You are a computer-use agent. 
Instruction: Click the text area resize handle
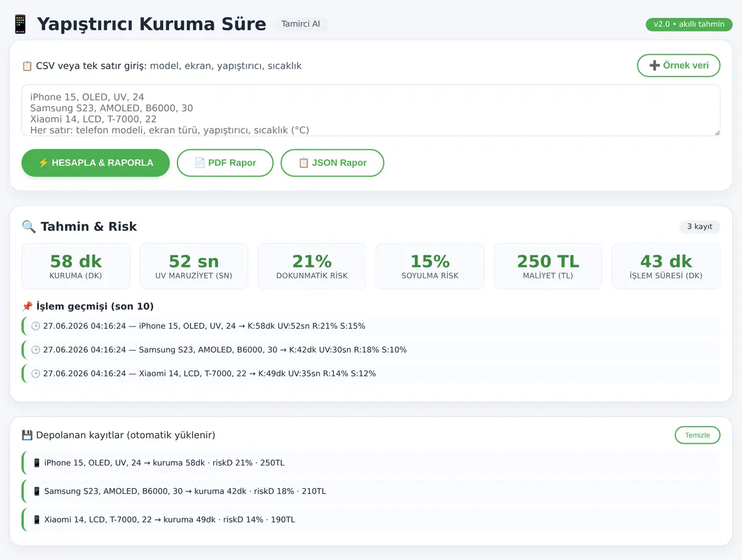click(716, 132)
